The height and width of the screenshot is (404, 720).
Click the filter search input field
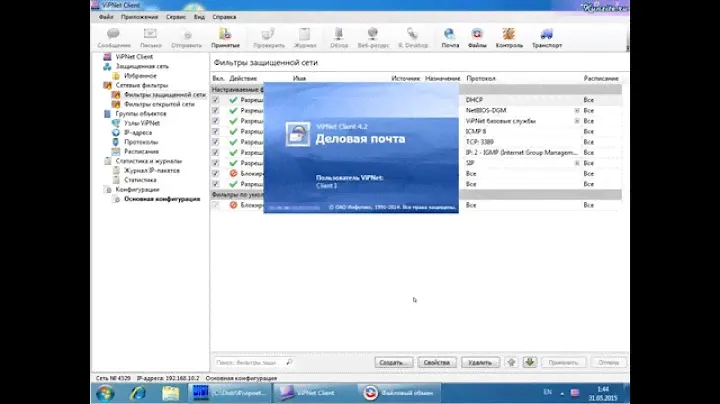250,362
